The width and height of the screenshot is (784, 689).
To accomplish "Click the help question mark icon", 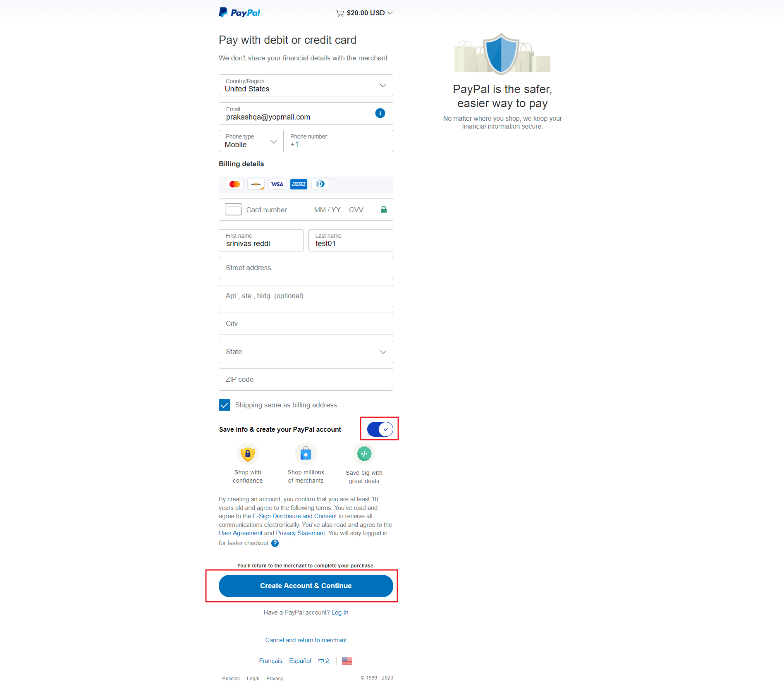I will [275, 543].
